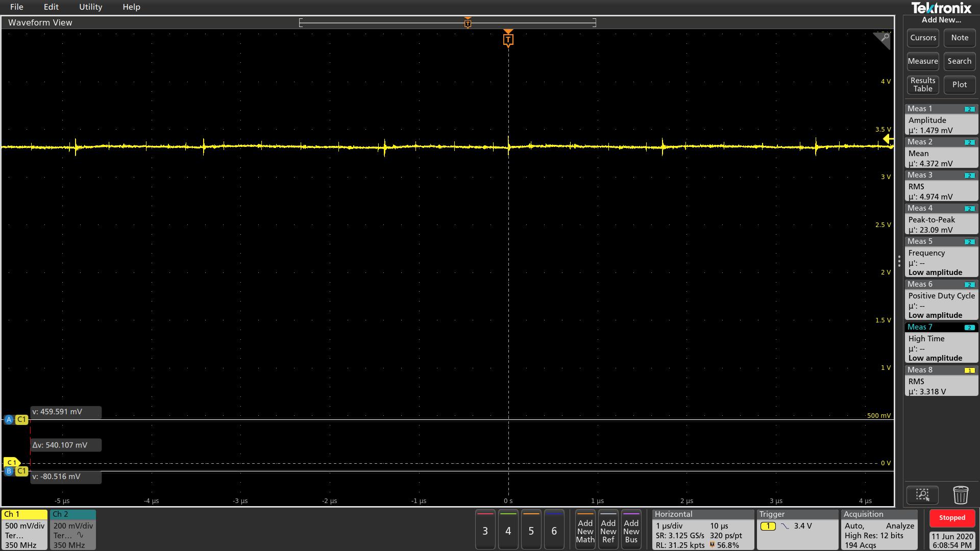
Task: Click Add New Bus channel button
Action: pyautogui.click(x=631, y=531)
